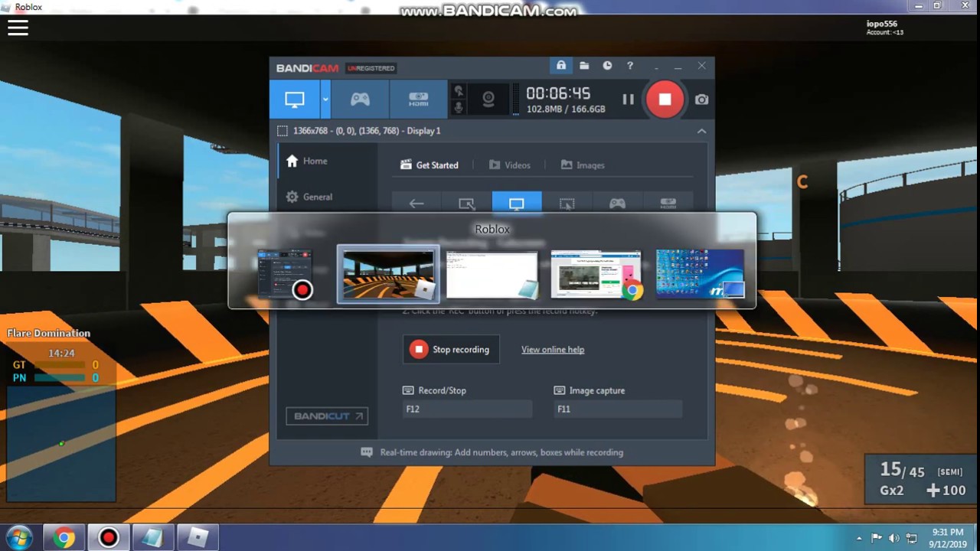Image resolution: width=980 pixels, height=551 pixels.
Task: Toggle the webcam overlay icon
Action: pos(488,99)
